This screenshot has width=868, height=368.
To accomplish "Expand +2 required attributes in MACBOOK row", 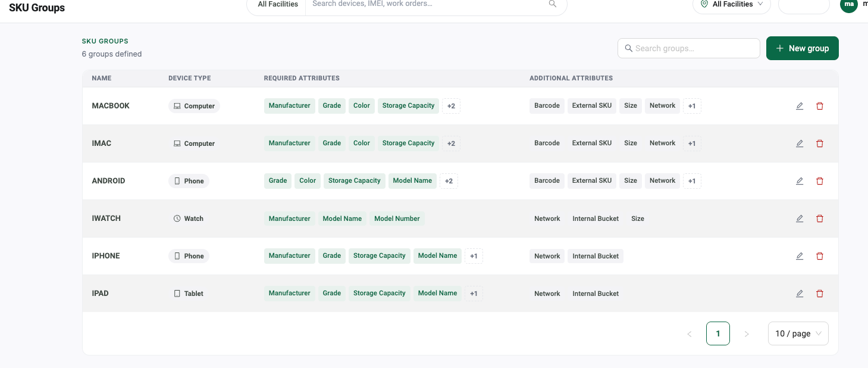I will point(451,106).
